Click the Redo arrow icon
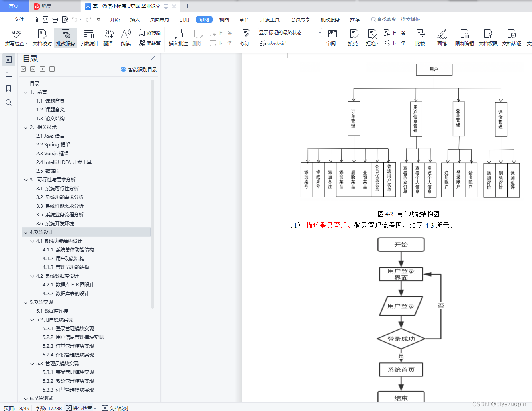This screenshot has height=411, width=532. coord(88,19)
